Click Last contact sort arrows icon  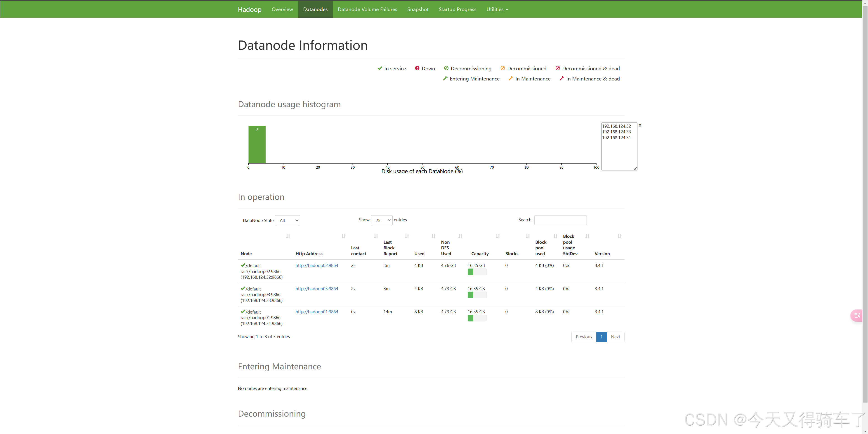point(376,236)
